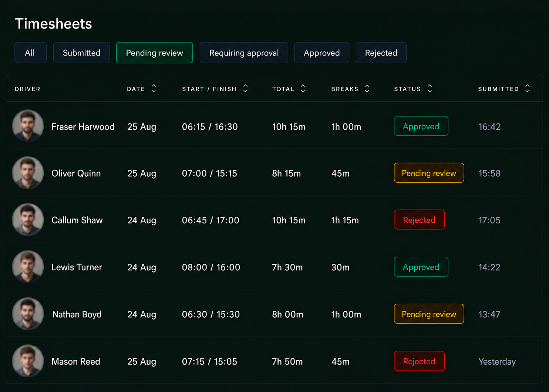This screenshot has height=392, width=549.
Task: Select the driver name Oliver Quinn
Action: point(76,173)
